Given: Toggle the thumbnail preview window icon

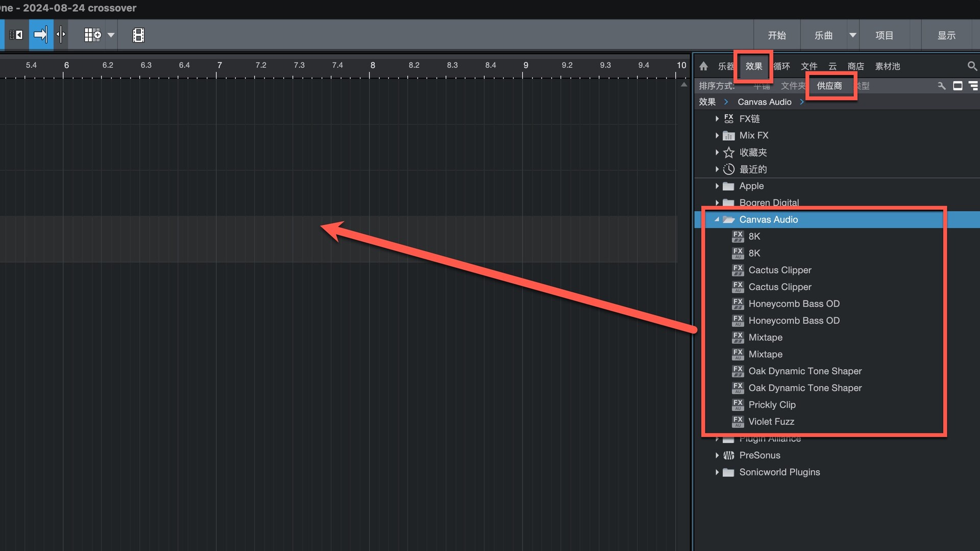Looking at the screenshot, I should click(958, 86).
